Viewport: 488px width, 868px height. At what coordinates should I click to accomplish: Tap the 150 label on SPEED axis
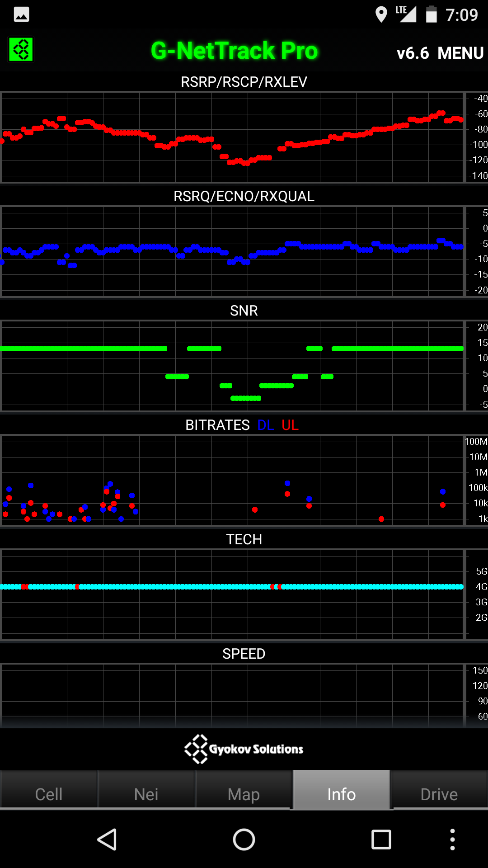tap(480, 670)
